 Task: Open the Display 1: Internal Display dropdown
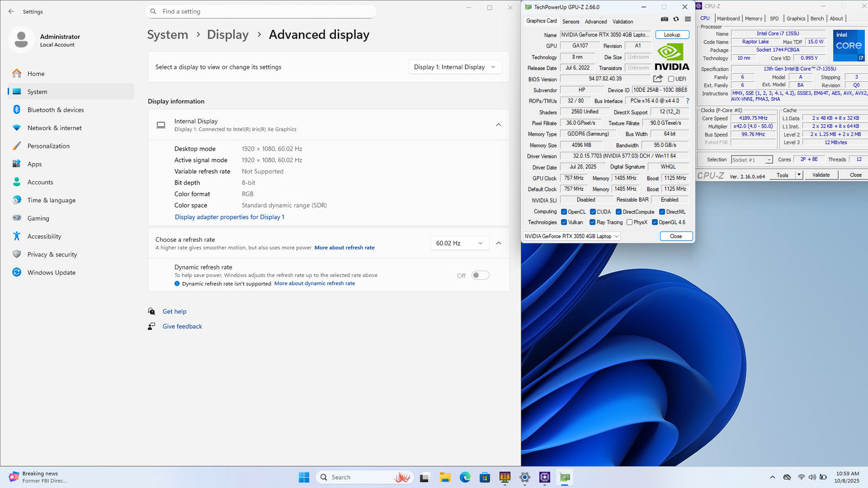[x=455, y=67]
